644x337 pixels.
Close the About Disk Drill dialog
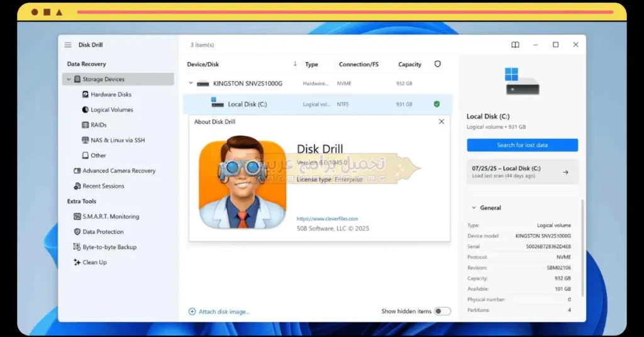tap(441, 121)
